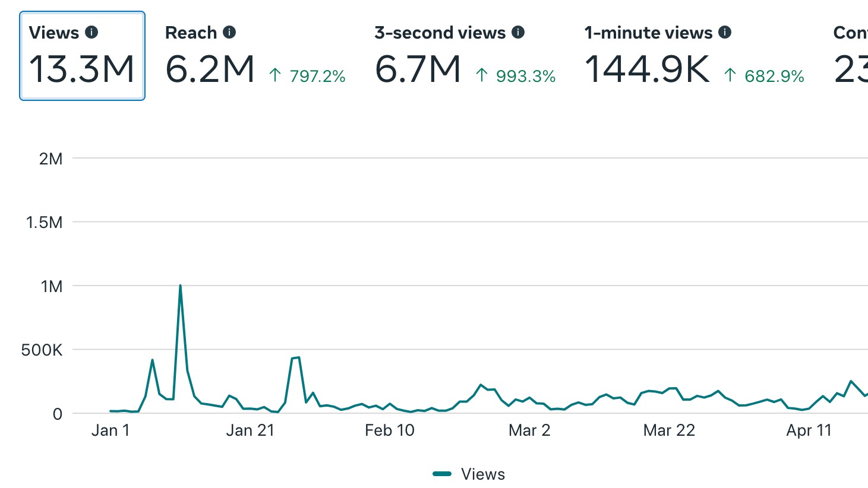The height and width of the screenshot is (488, 868).
Task: Click the 1M y-axis label
Action: coord(52,286)
